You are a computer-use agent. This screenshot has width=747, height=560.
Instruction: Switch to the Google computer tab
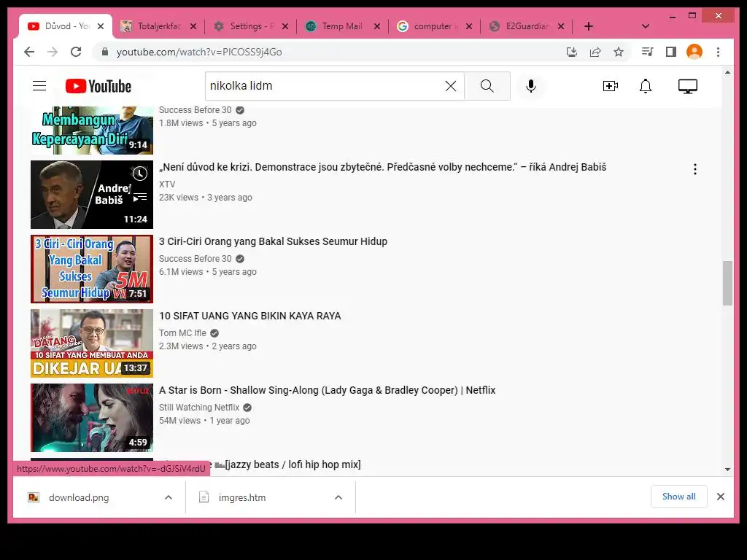435,26
